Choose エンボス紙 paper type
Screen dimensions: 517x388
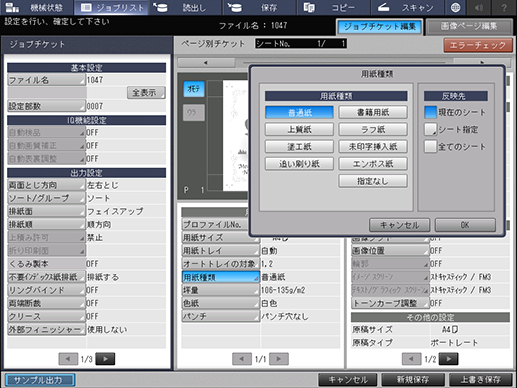373,164
